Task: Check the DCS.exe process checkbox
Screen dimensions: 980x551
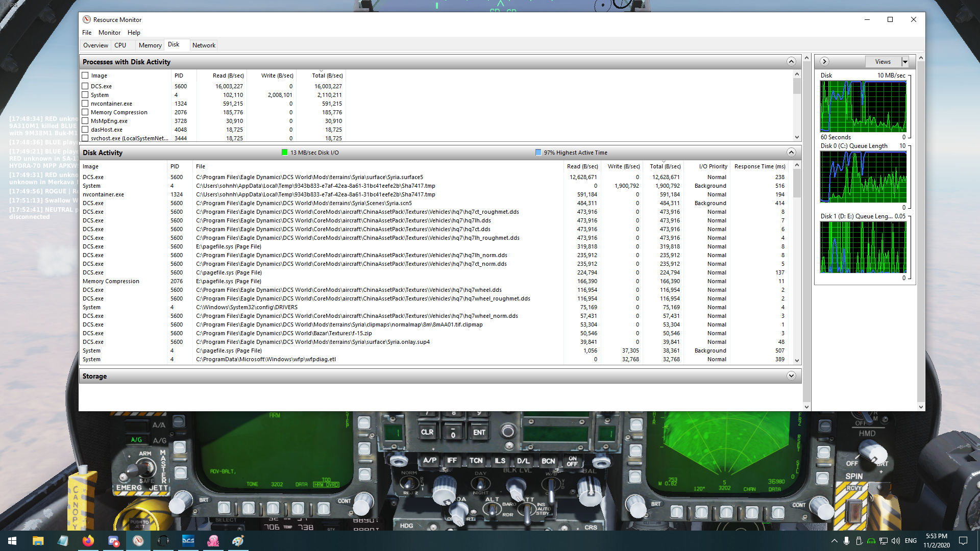Action: (x=85, y=86)
